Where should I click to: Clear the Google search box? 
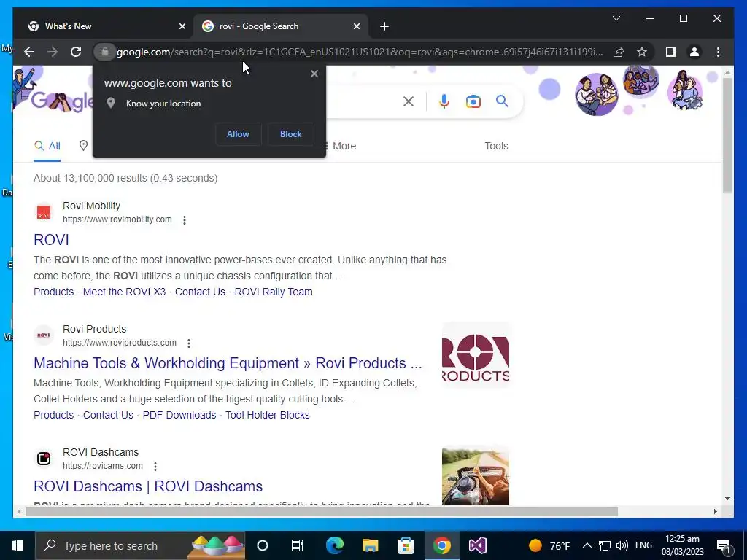point(409,101)
